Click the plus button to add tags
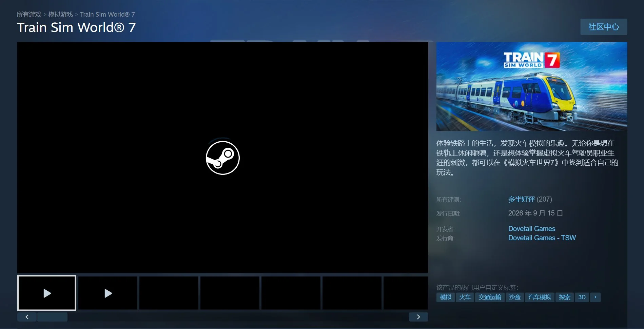Screen dimensions: 644x329 tap(595, 297)
